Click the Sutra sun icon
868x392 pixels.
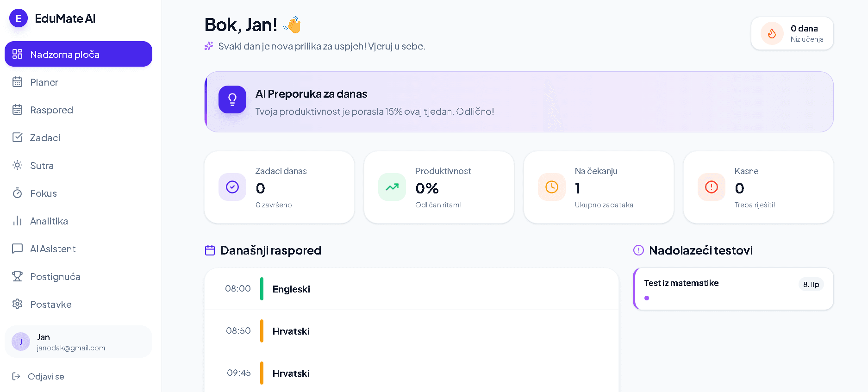[x=17, y=165]
